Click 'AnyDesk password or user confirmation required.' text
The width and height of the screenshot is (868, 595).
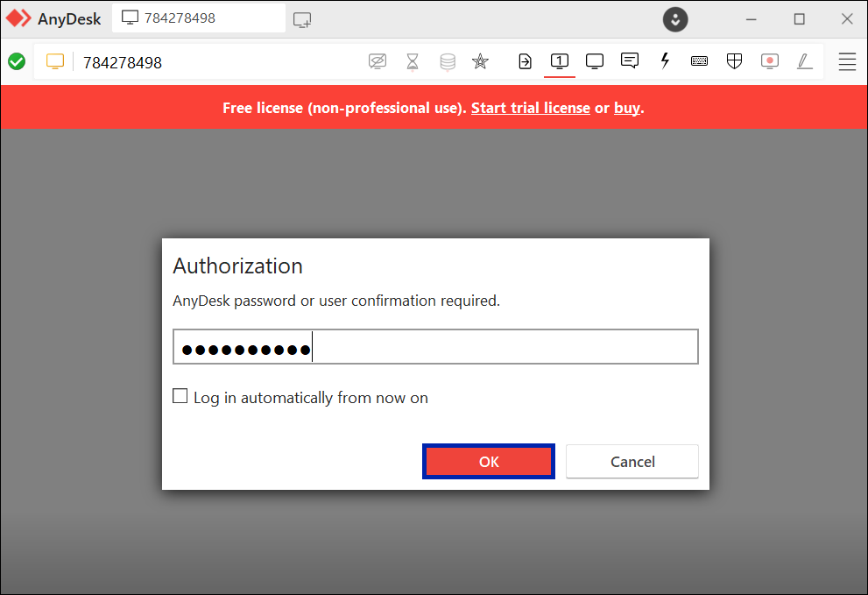[336, 301]
